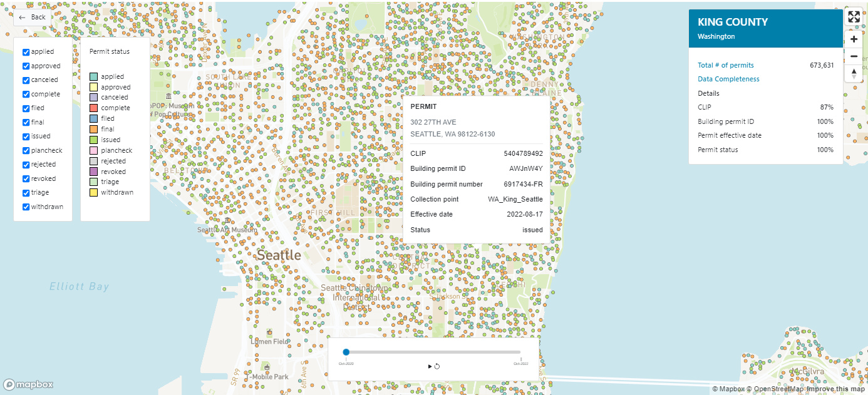Open the Total # of permits link

coord(726,65)
